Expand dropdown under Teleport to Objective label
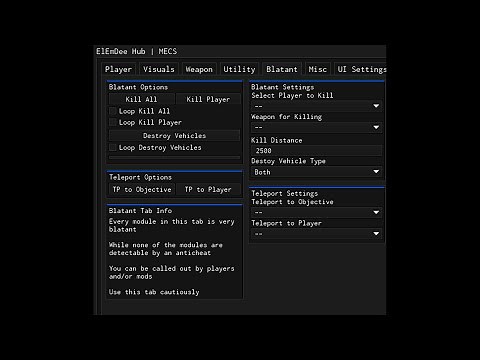Image resolution: width=480 pixels, height=360 pixels. pos(316,212)
